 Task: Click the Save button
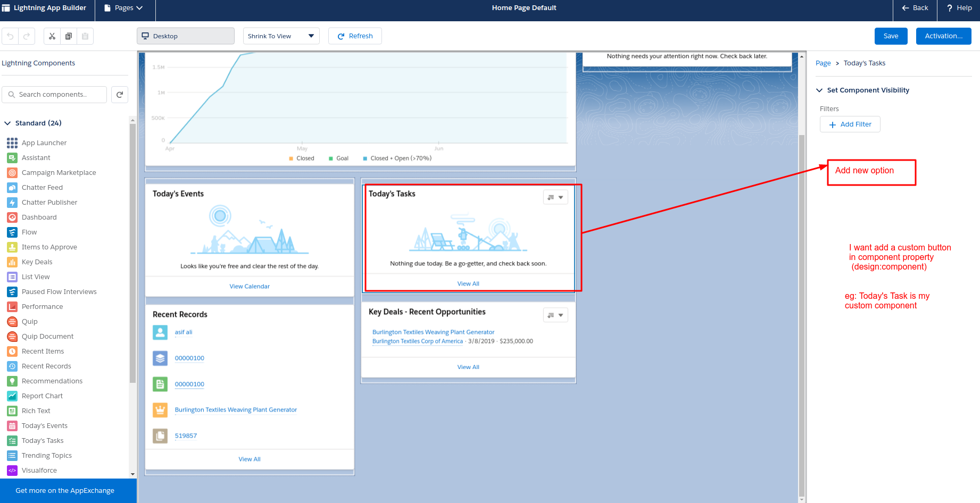pos(891,36)
